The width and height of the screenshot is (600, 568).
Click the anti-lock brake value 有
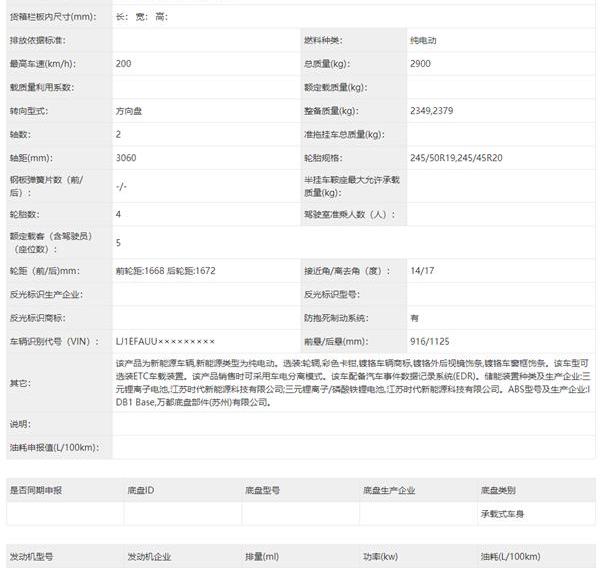pyautogui.click(x=414, y=318)
